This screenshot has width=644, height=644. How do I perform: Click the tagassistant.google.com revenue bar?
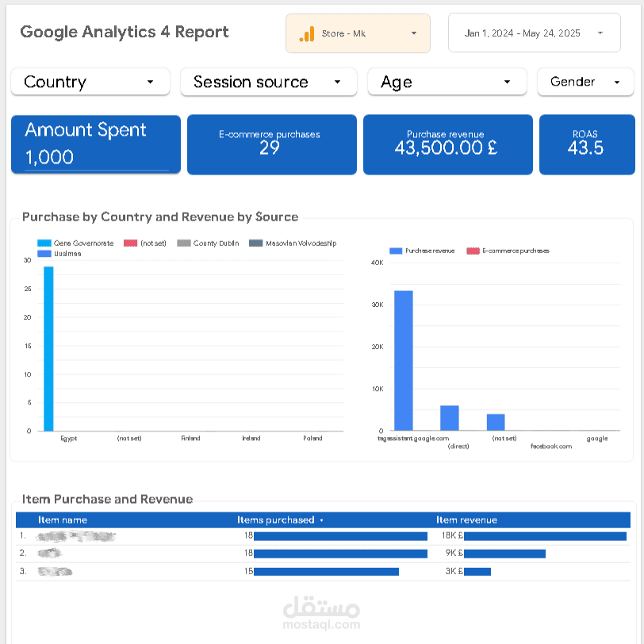(x=404, y=360)
